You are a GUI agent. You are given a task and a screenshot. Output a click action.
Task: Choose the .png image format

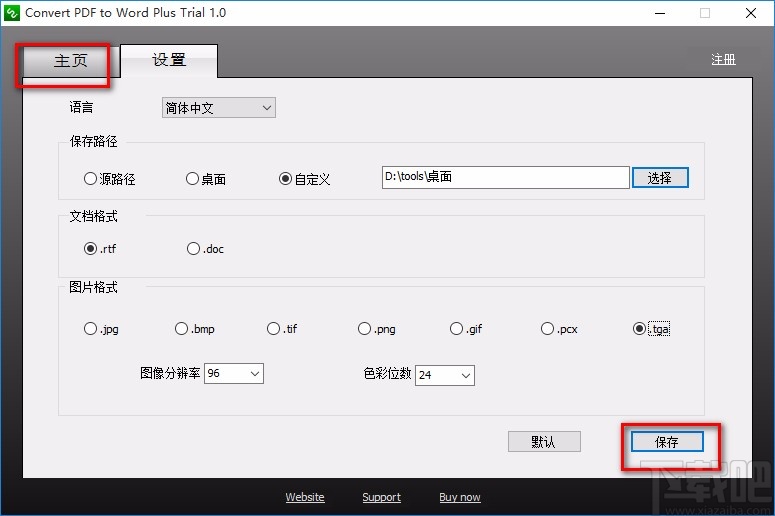[x=377, y=329]
